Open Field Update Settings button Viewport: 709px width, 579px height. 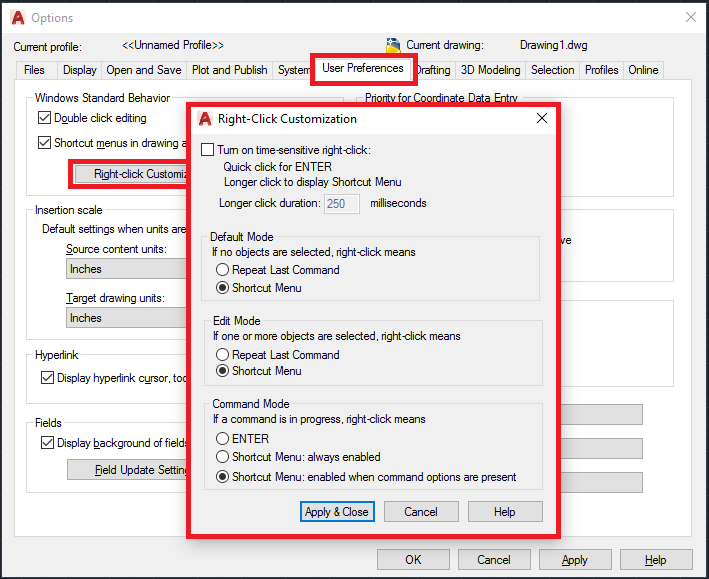click(x=127, y=470)
